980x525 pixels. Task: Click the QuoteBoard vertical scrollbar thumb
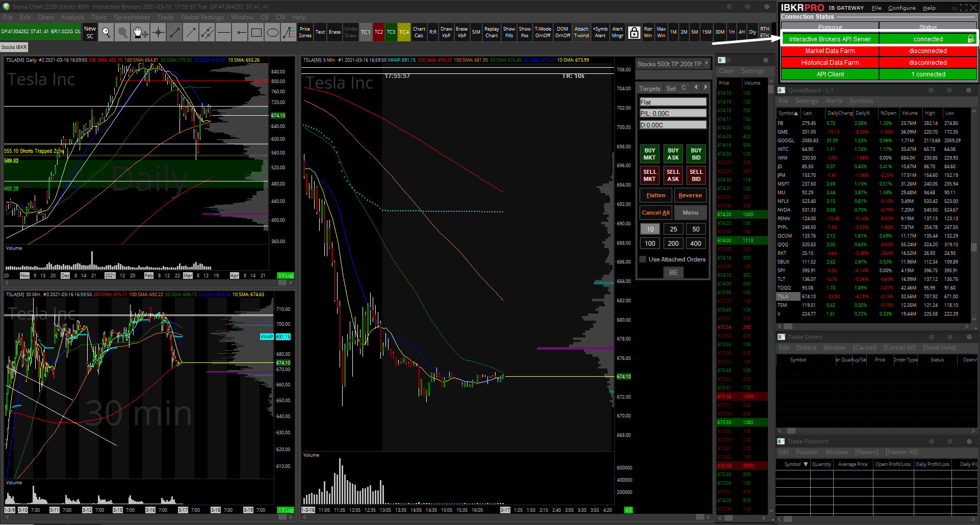tap(974, 247)
